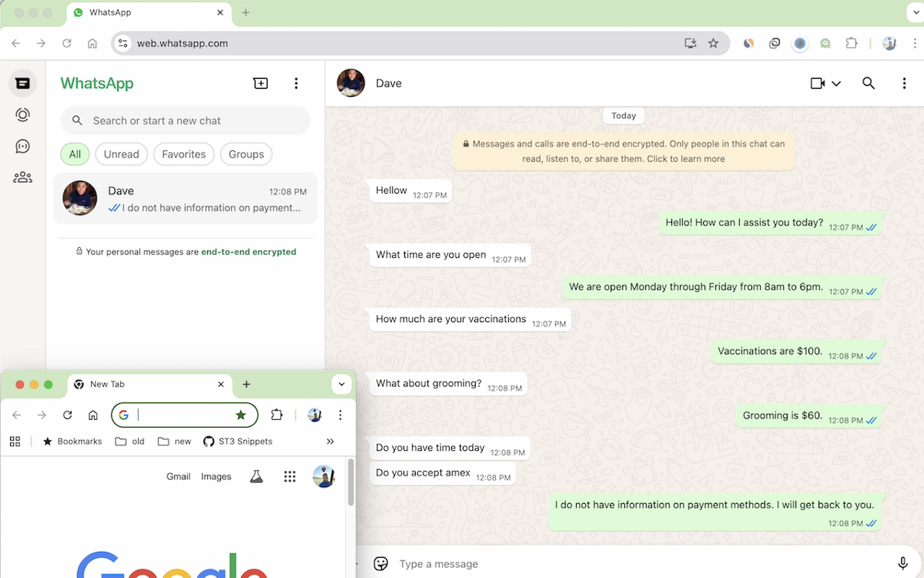Open the Bookmarks folder in bookmarks bar
The image size is (924, 578).
coord(72,441)
